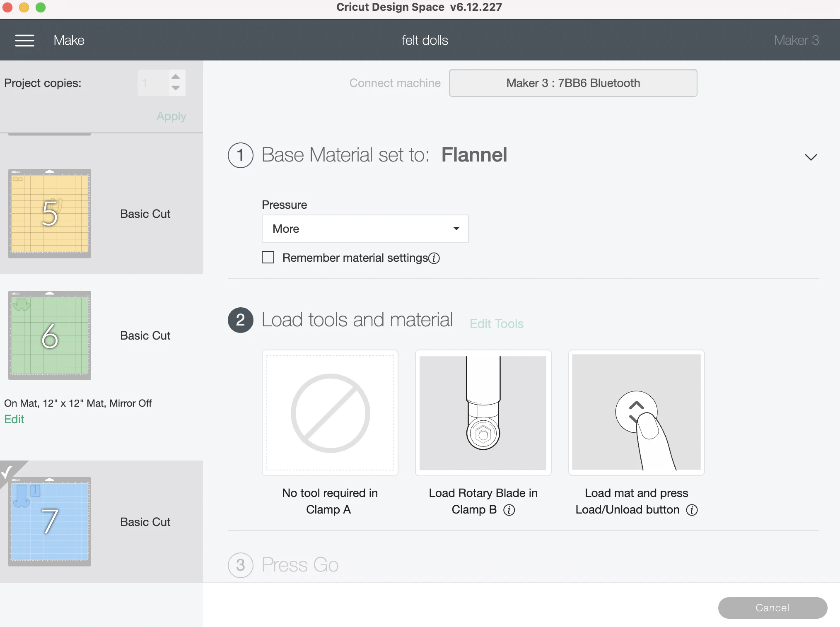This screenshot has width=840, height=627.
Task: Click the Flannel material name
Action: pyautogui.click(x=474, y=155)
